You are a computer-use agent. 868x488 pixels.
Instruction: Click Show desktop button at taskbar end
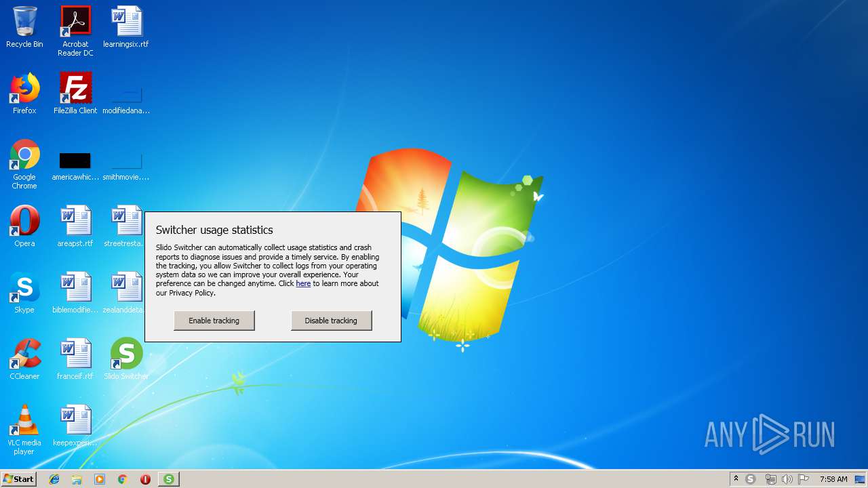861,479
